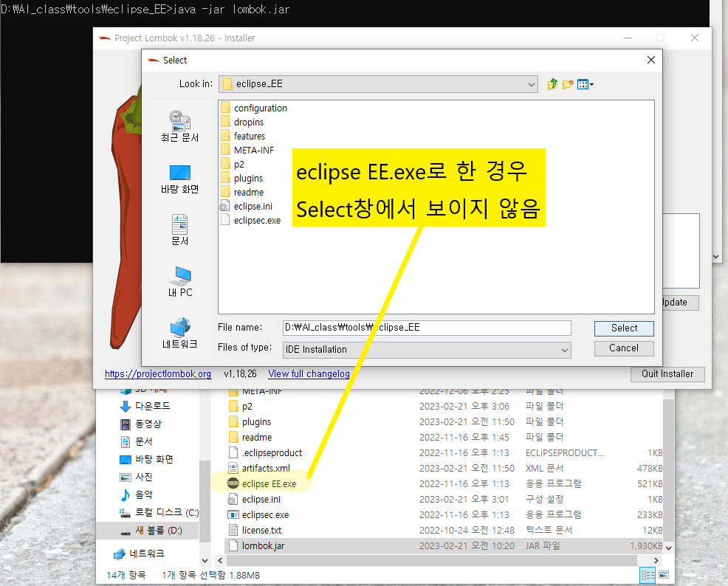Screen dimensions: 728x586
Task: Open 네트워크 shortcut in Select dialog sidebar
Action: (179, 333)
